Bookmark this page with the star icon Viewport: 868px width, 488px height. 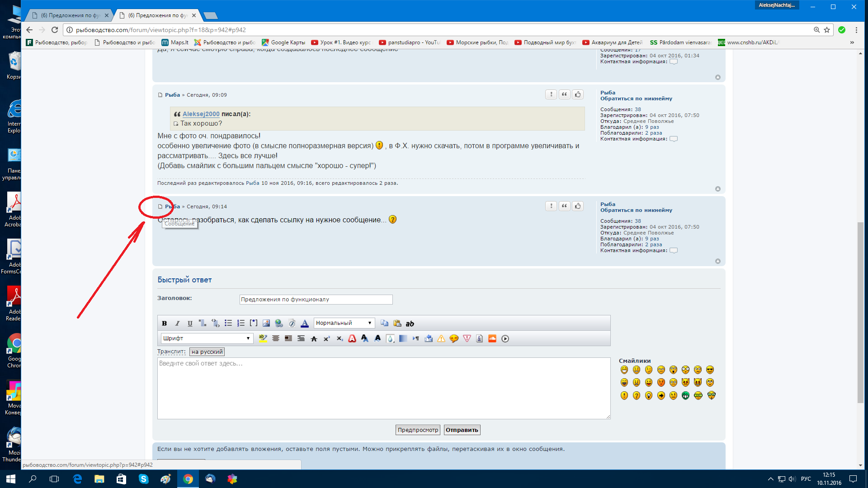pos(827,30)
